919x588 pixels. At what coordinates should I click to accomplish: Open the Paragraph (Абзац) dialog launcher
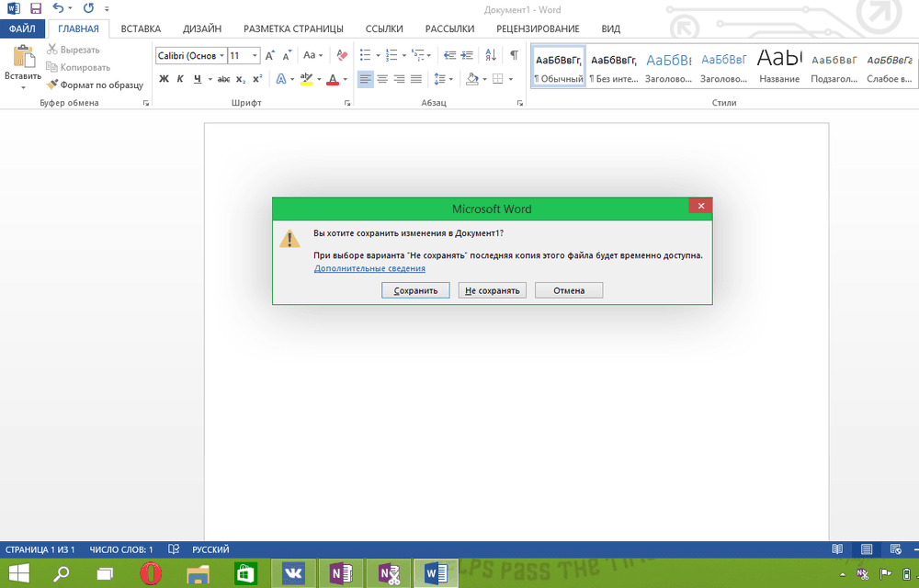(x=520, y=103)
